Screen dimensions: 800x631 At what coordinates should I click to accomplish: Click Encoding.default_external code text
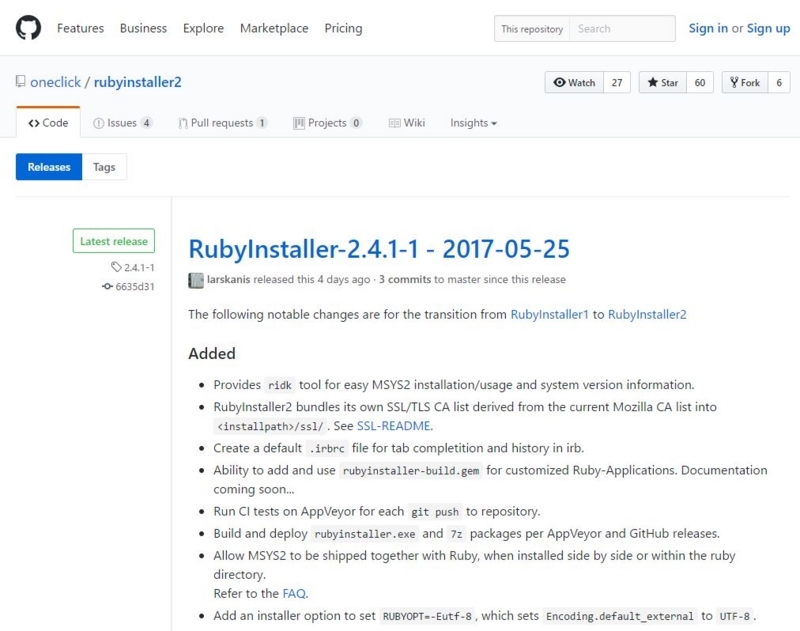[620, 616]
